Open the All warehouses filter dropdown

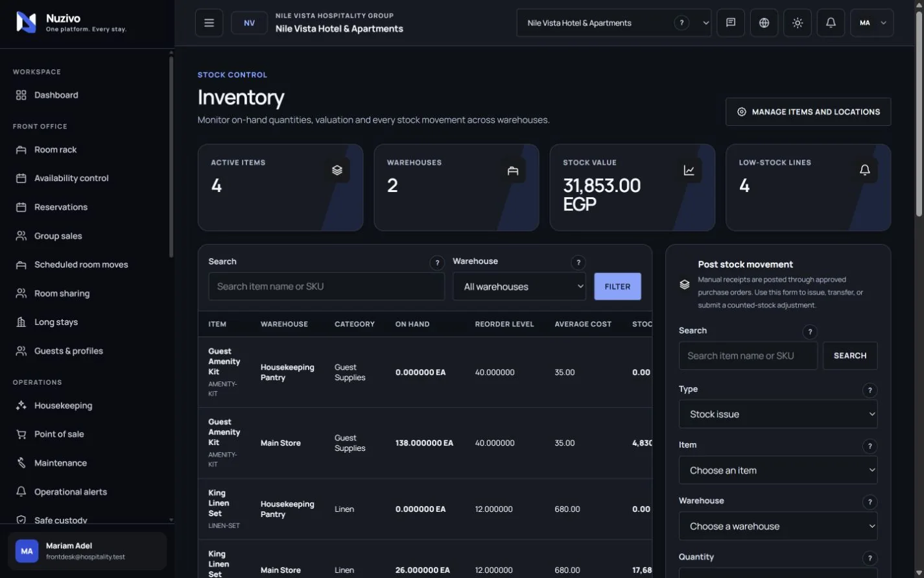click(519, 286)
